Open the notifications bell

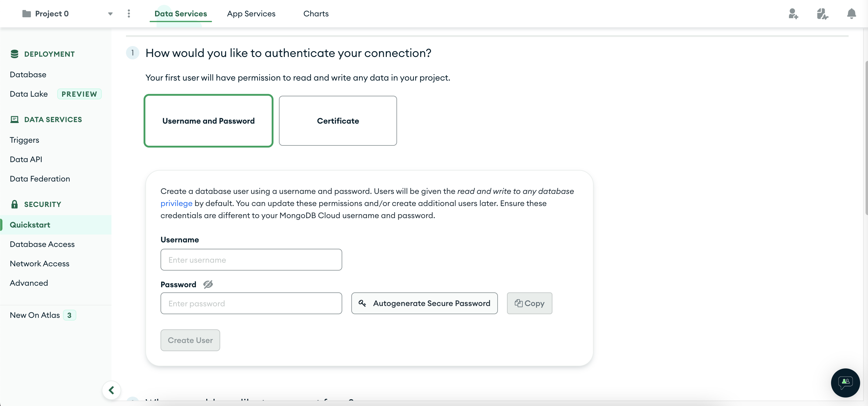851,14
